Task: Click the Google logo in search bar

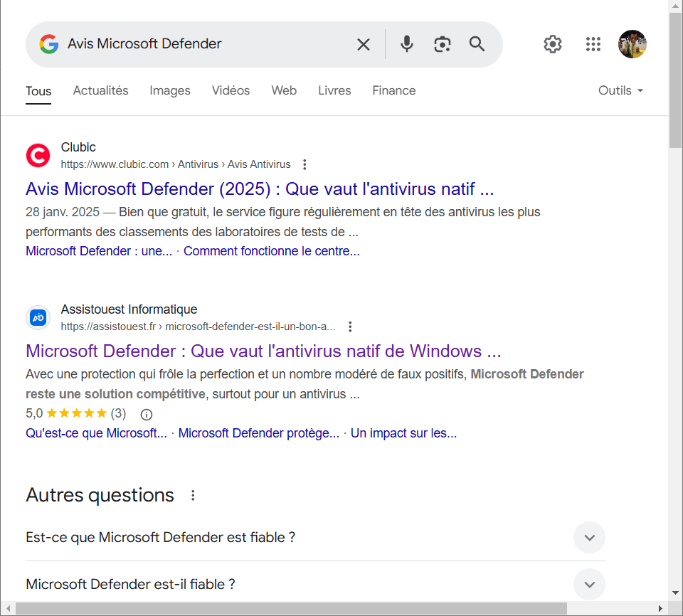Action: click(49, 44)
